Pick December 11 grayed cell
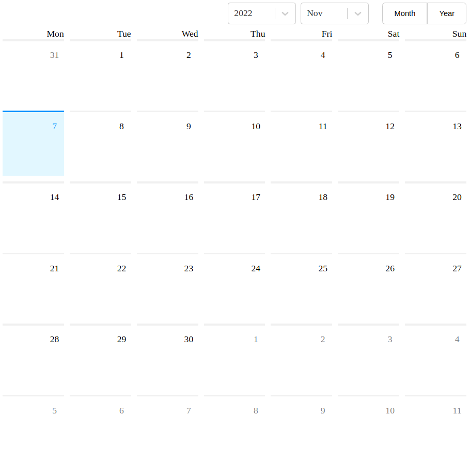Viewport: 470px width, 476px height. [x=435, y=428]
